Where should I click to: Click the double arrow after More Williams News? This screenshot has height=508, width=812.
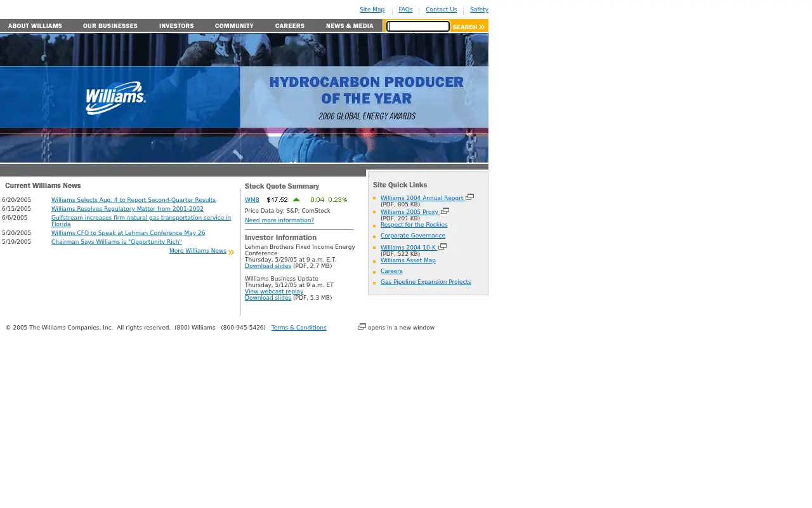pos(231,252)
